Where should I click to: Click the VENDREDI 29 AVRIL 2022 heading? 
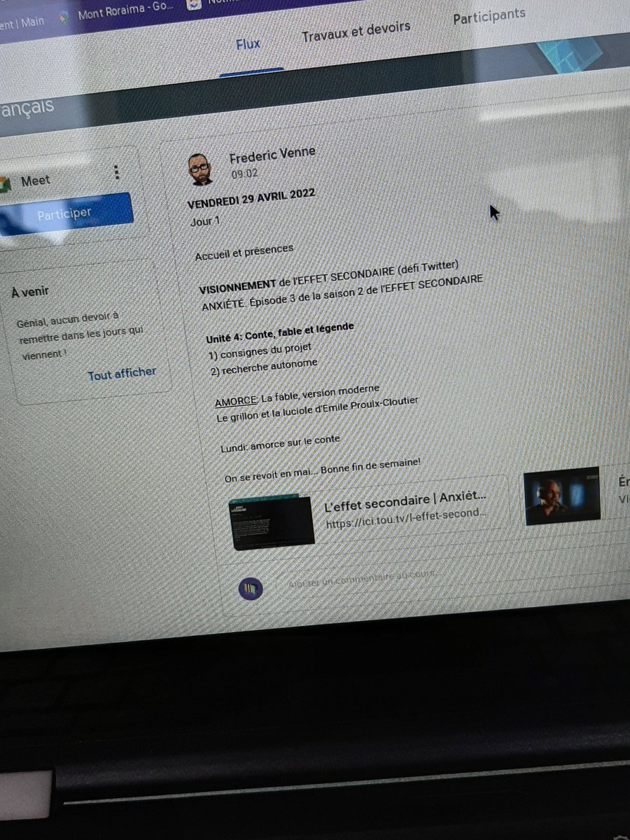point(251,199)
